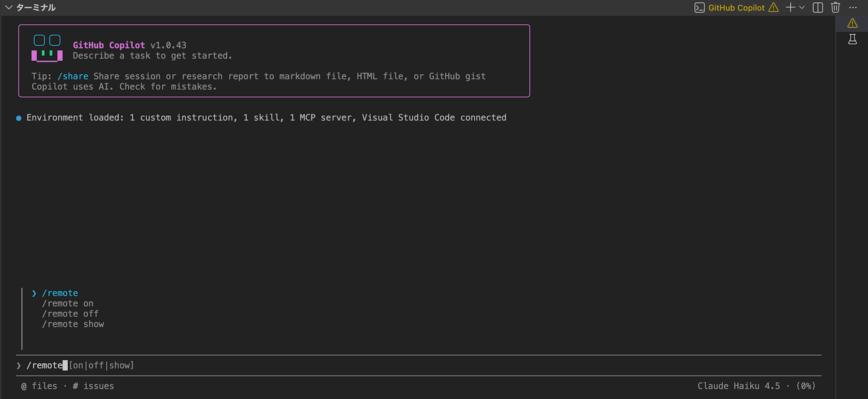Click the Environment loaded status line
868x399 pixels.
pos(266,118)
